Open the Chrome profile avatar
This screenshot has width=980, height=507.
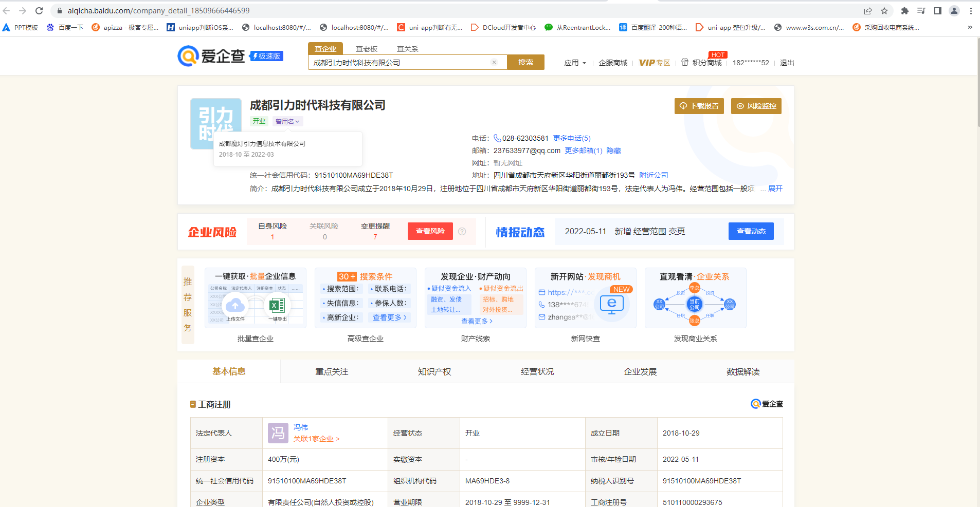(x=954, y=11)
